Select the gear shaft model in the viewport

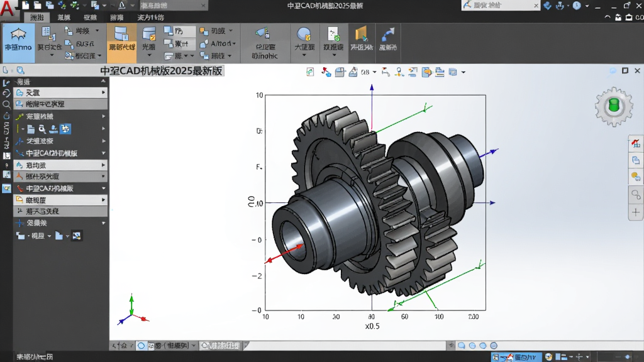[377, 202]
